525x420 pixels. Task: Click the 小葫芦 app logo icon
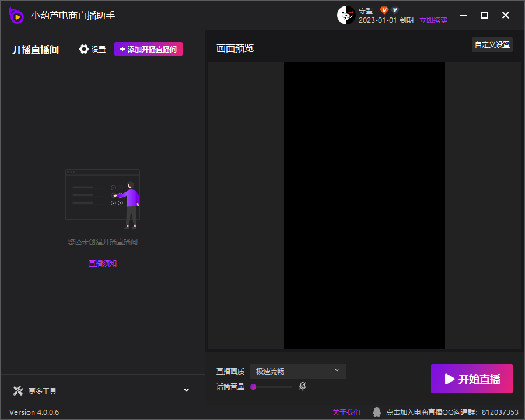click(x=16, y=16)
